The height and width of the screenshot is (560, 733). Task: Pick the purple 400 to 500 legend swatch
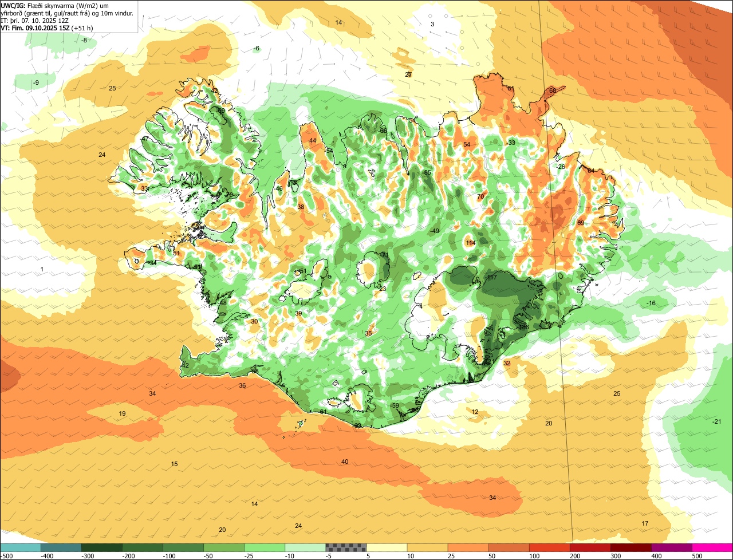(671, 547)
